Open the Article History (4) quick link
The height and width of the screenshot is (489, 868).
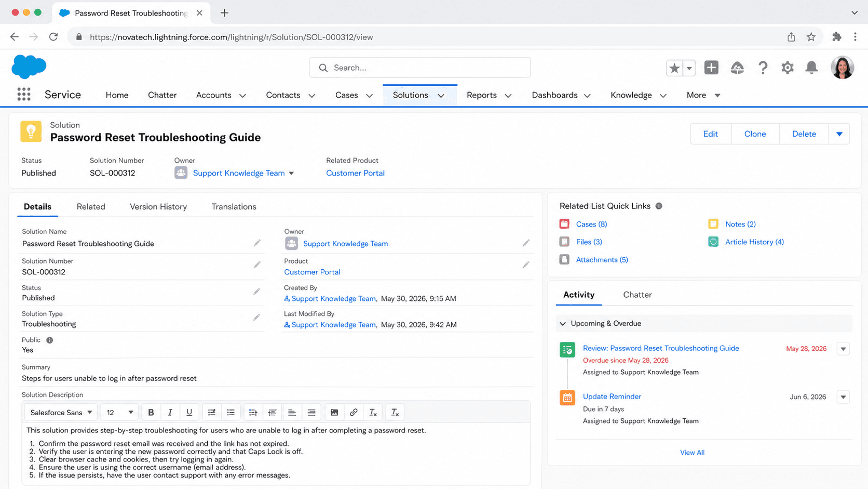(x=754, y=242)
